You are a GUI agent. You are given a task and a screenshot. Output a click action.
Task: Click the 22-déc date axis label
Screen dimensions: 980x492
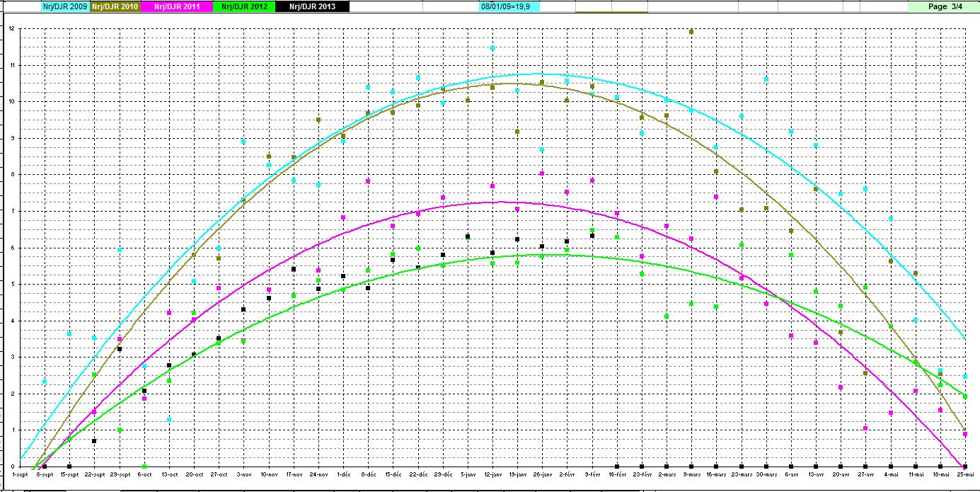(418, 474)
